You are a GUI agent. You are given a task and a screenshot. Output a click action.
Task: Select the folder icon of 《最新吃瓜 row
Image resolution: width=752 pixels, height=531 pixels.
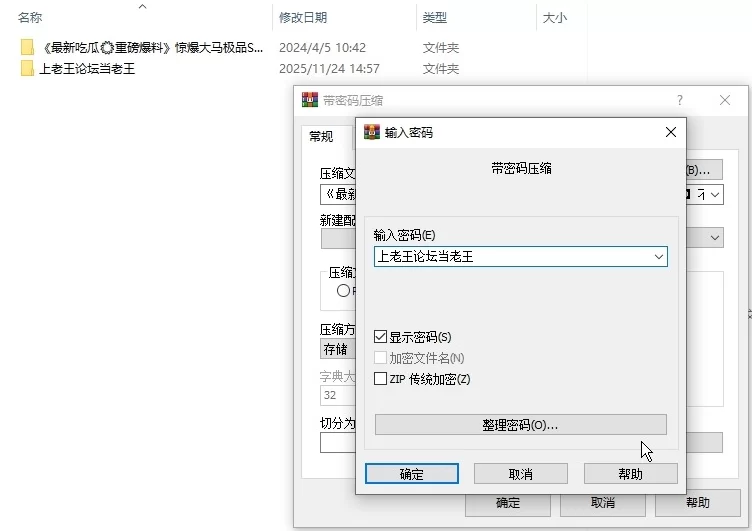coord(27,47)
